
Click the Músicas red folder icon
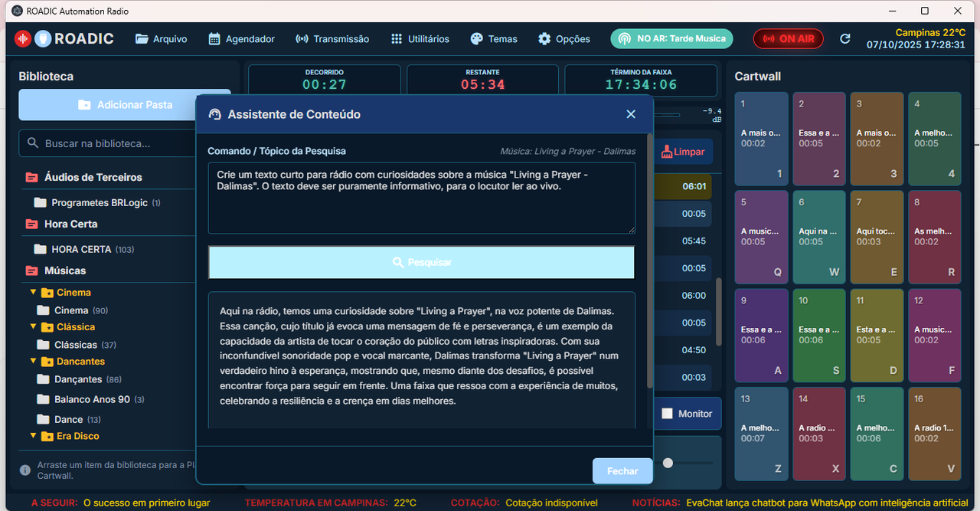point(31,270)
